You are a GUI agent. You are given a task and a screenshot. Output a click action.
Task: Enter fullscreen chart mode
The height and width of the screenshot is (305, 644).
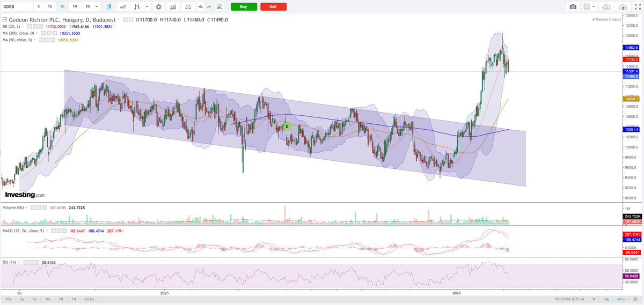(638, 6)
